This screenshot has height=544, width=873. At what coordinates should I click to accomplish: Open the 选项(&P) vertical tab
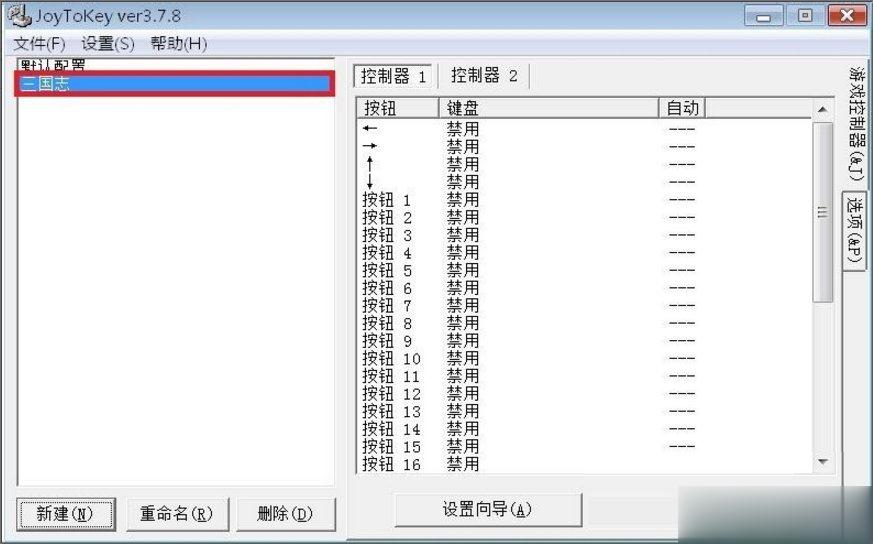coord(854,230)
